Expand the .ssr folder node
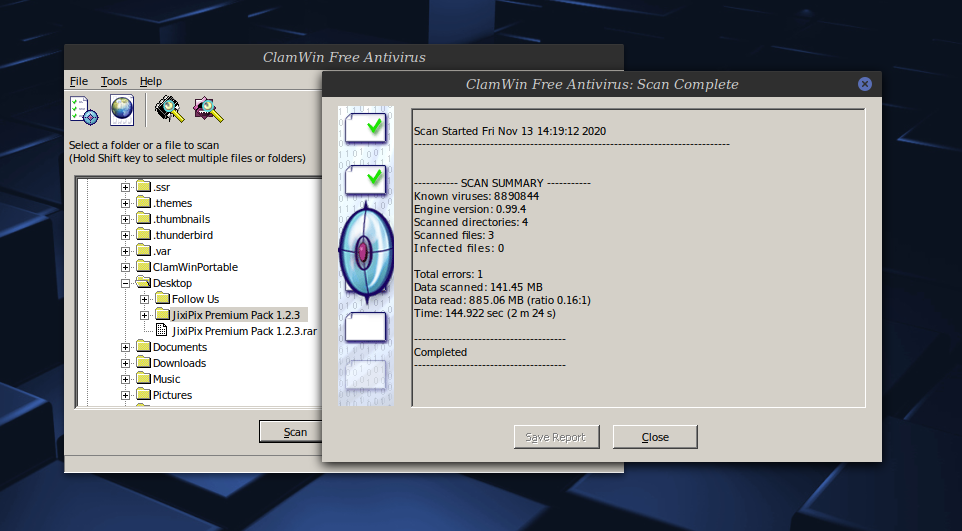 125,187
